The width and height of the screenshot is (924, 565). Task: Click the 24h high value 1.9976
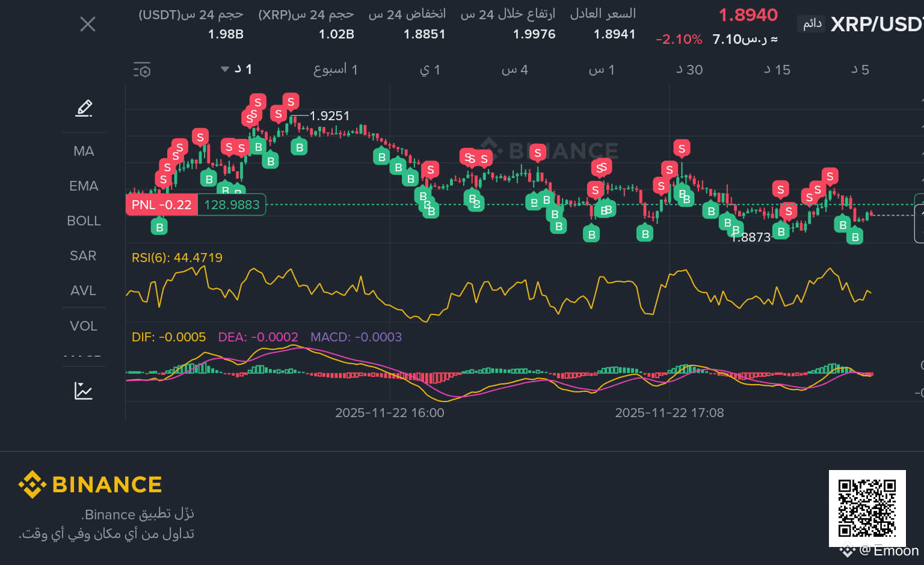(534, 34)
